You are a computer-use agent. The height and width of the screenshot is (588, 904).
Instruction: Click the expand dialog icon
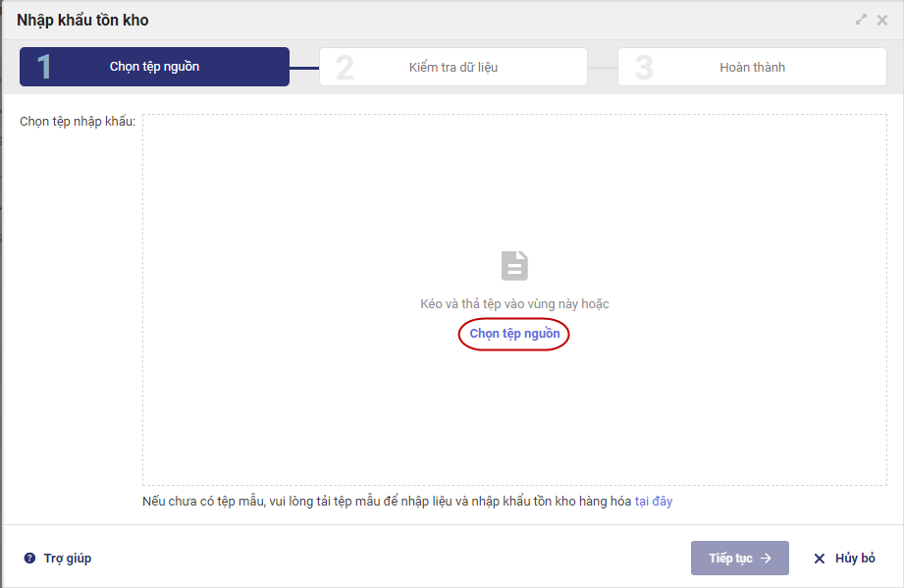tap(861, 20)
